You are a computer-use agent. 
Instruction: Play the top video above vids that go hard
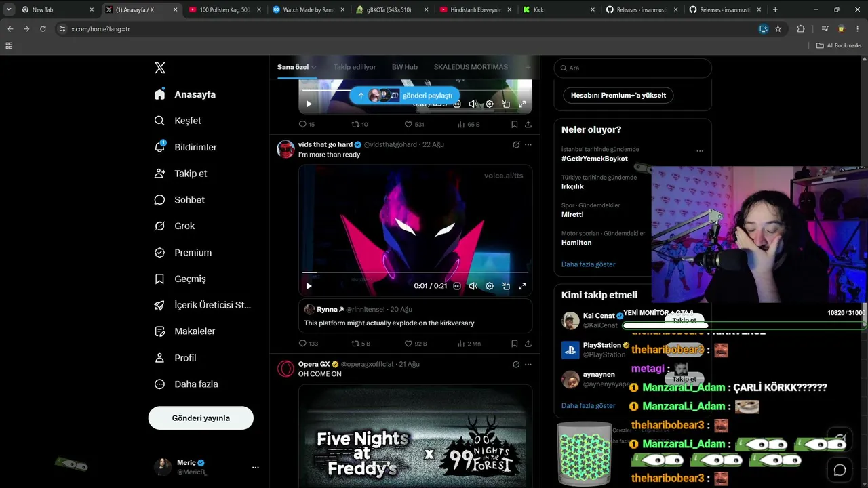[x=309, y=104]
